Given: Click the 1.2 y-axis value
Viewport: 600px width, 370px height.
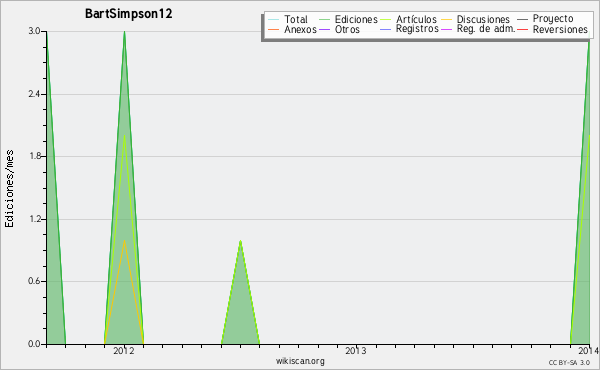Looking at the screenshot, I should (x=34, y=219).
